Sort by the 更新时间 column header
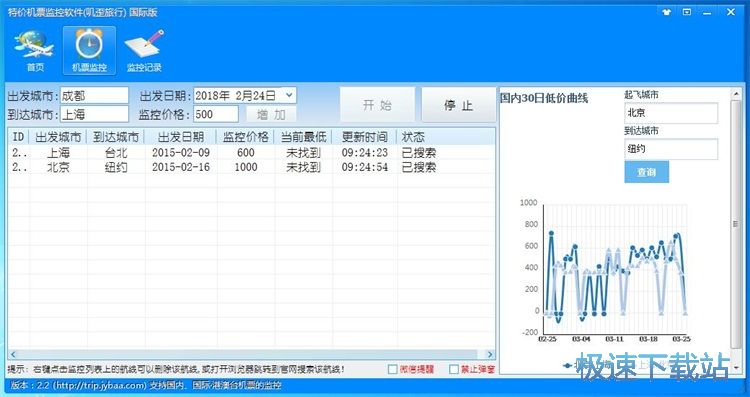This screenshot has width=750, height=397. (364, 137)
